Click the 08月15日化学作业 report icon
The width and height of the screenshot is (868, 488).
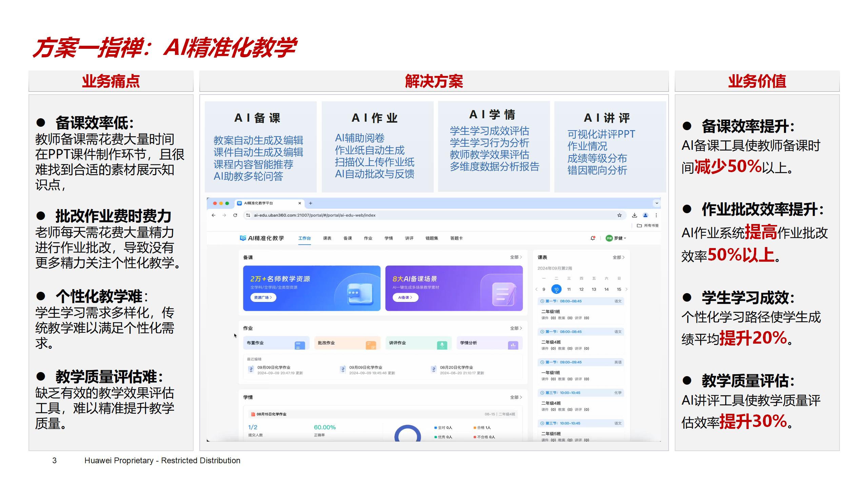tap(253, 414)
